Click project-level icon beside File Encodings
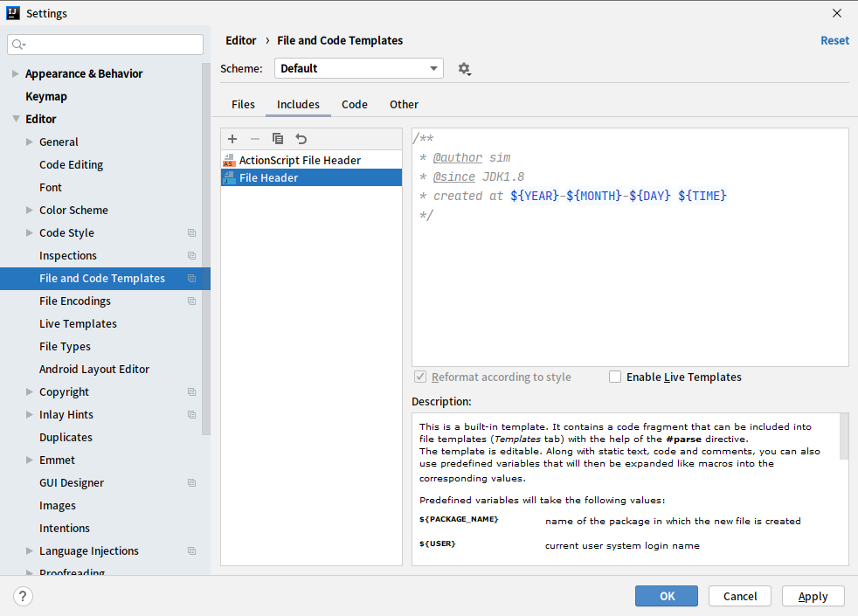 (x=191, y=301)
